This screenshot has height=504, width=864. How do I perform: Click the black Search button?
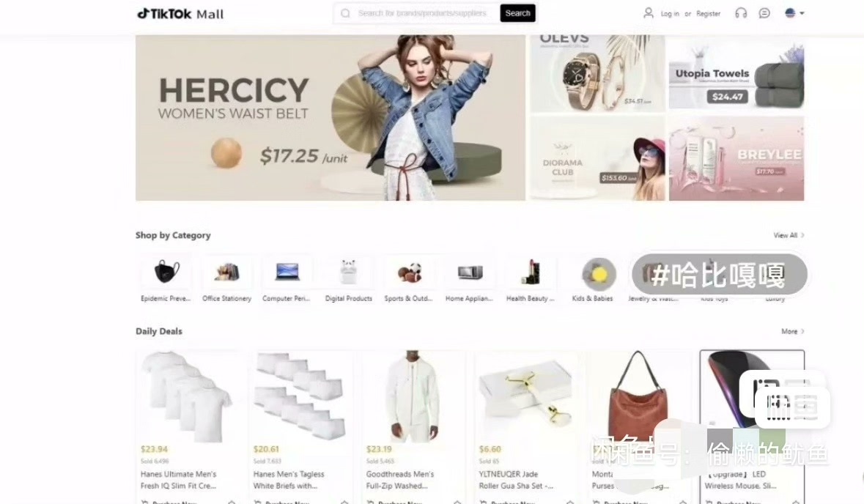pos(517,13)
